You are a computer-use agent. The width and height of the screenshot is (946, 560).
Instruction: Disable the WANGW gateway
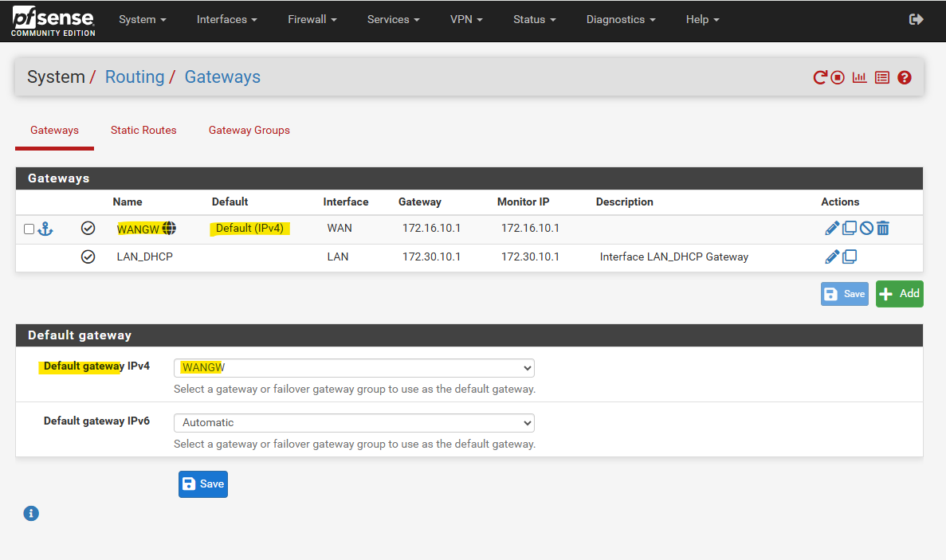(866, 229)
